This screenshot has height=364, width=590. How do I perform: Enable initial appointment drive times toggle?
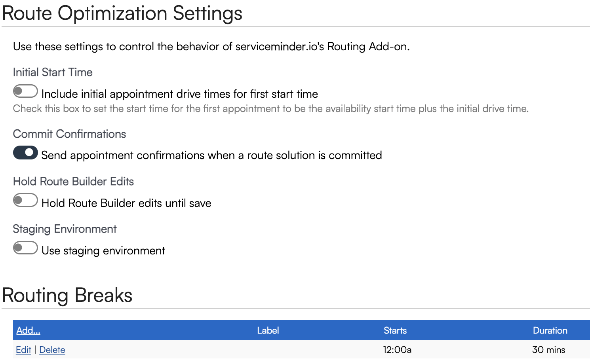pos(25,91)
